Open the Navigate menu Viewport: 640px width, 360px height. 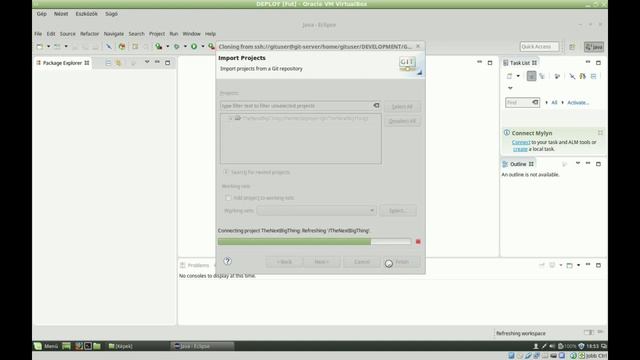coord(113,34)
